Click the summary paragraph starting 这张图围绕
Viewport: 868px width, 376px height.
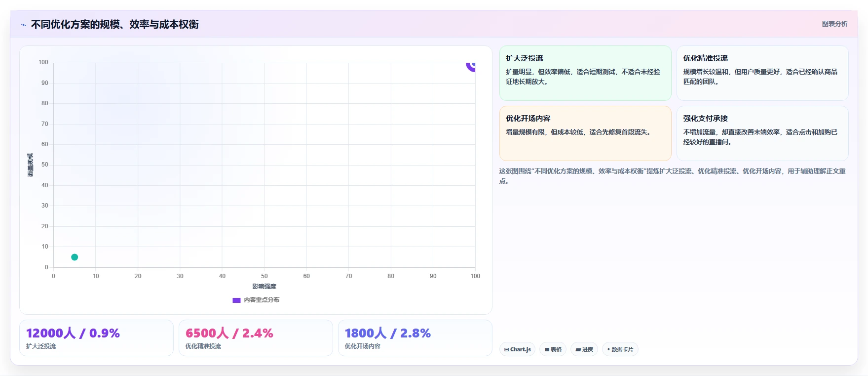click(x=673, y=176)
